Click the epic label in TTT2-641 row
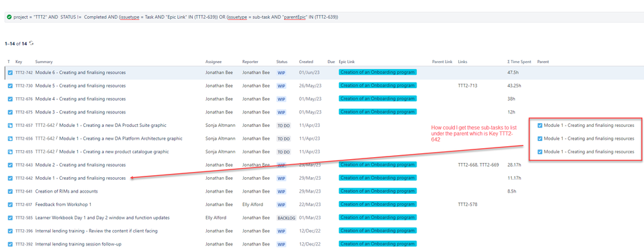644x248 pixels. 378,191
